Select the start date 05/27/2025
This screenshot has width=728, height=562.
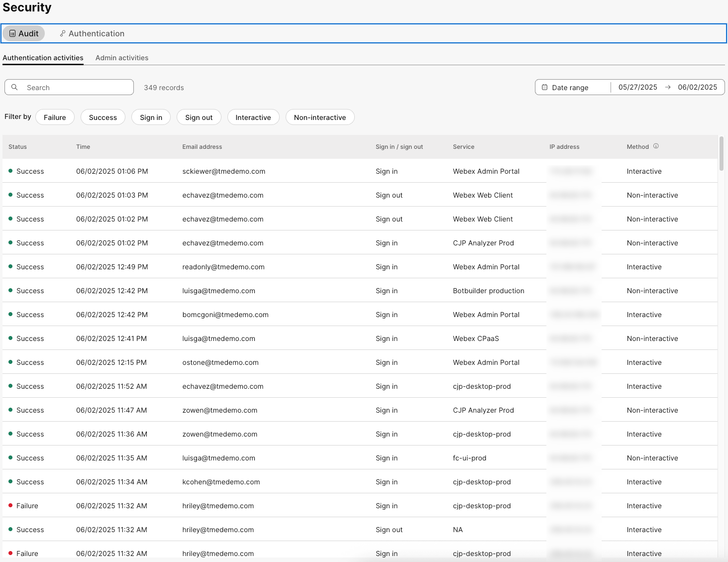coord(637,87)
